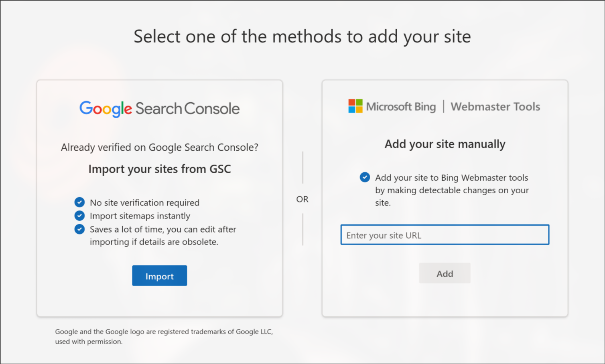Click the 'Already verified on Google Search Console?' text
This screenshot has height=364, width=605.
click(x=159, y=147)
